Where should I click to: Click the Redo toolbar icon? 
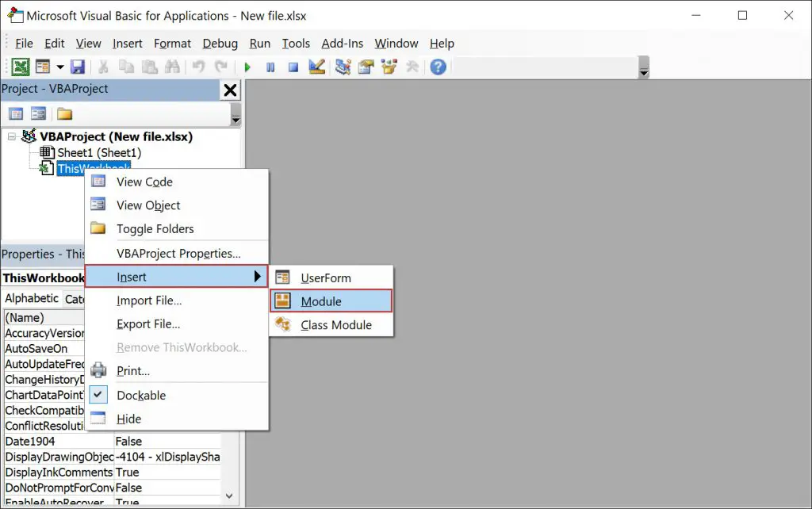(221, 67)
